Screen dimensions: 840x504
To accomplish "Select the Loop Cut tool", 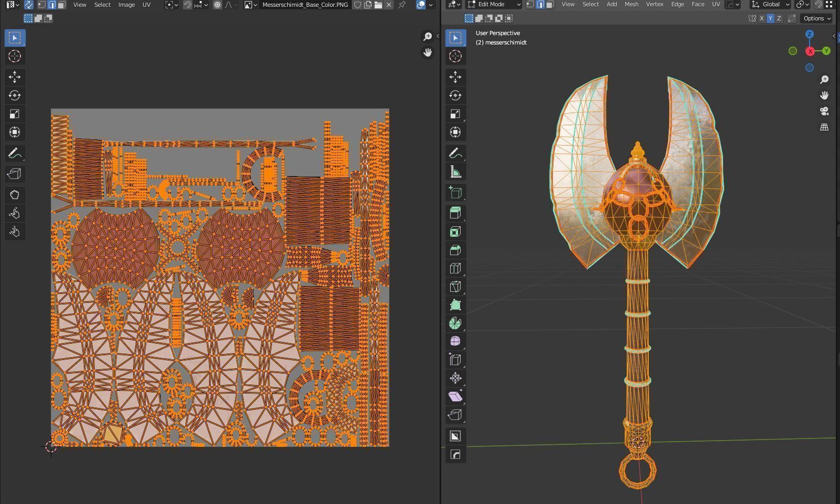I will tap(455, 268).
